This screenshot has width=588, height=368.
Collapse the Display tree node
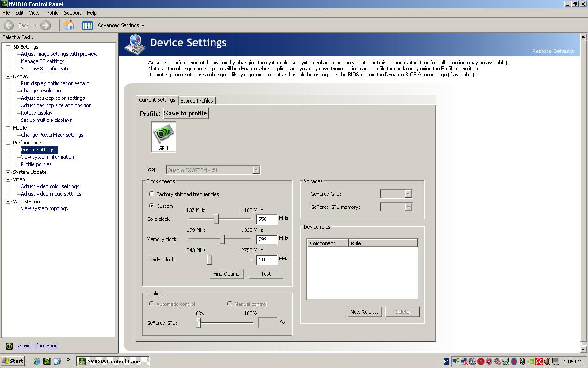pos(8,76)
